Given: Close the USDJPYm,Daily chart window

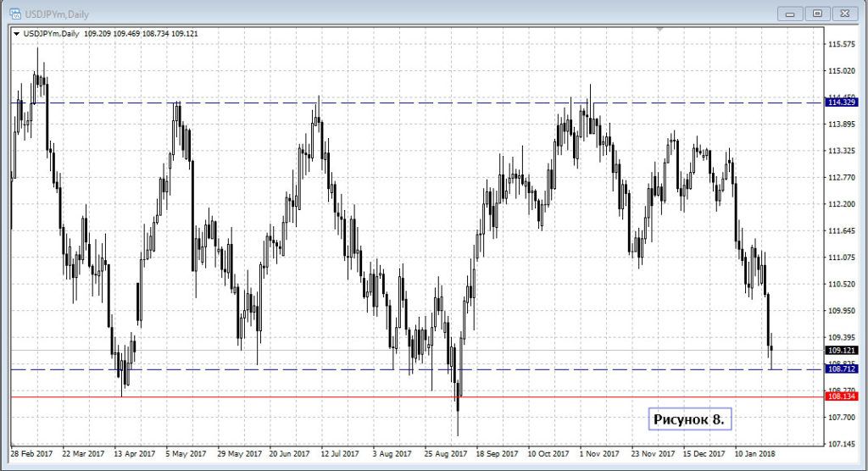Looking at the screenshot, I should 844,13.
